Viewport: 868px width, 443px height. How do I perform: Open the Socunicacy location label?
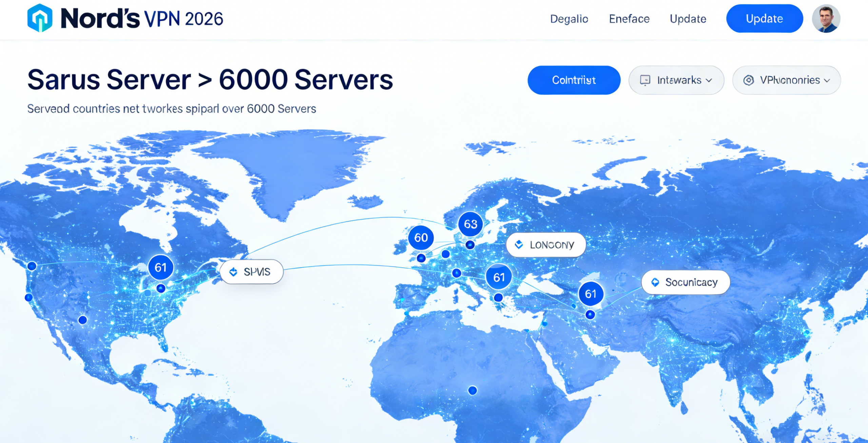coord(686,282)
